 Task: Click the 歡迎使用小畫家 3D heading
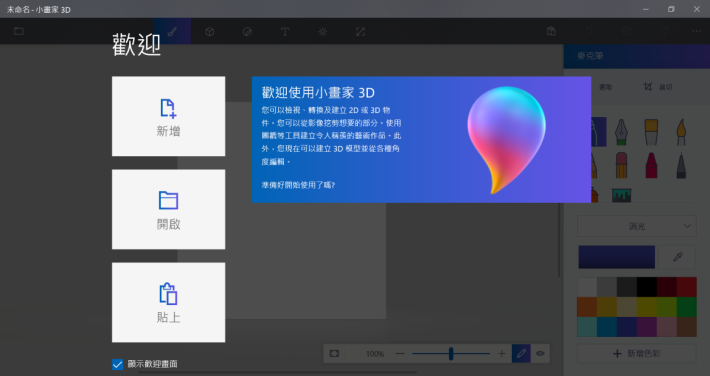pos(318,93)
